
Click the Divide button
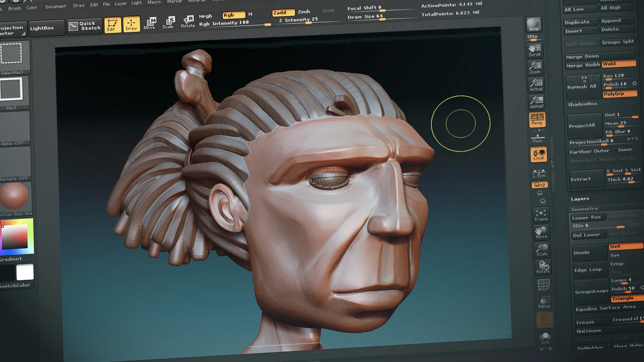(581, 252)
